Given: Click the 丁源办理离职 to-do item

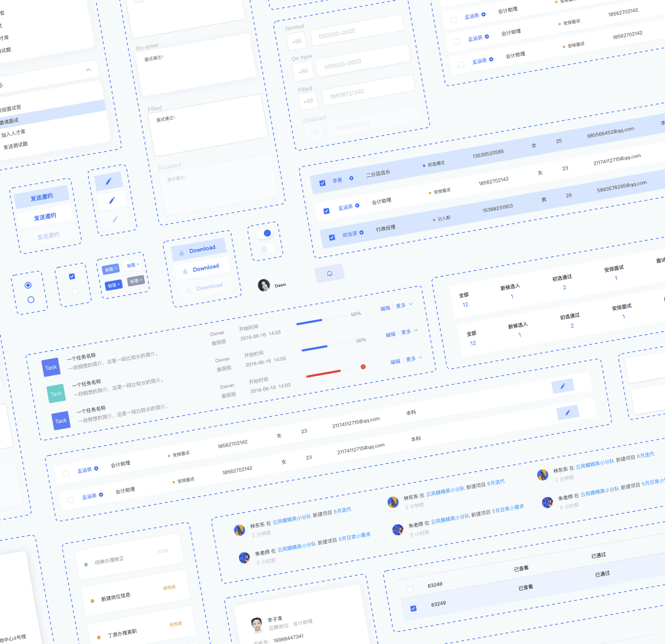Looking at the screenshot, I should 142,628.
